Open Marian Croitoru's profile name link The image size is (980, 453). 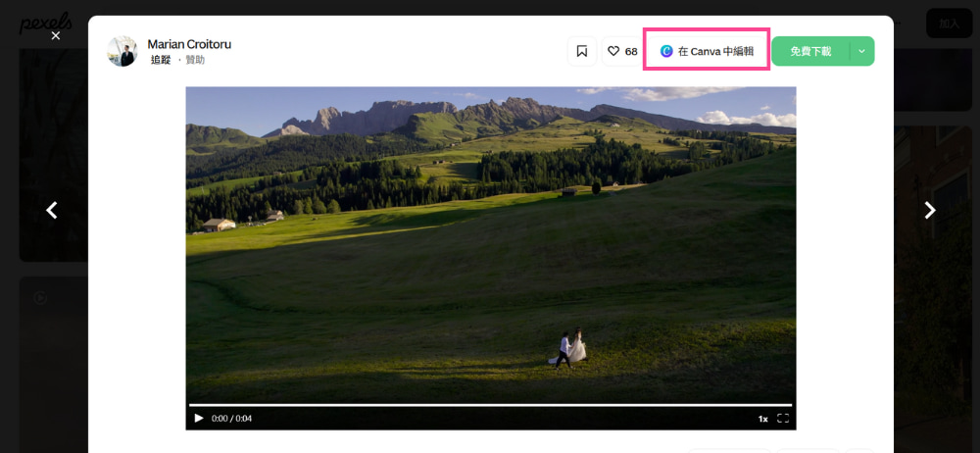[189, 44]
